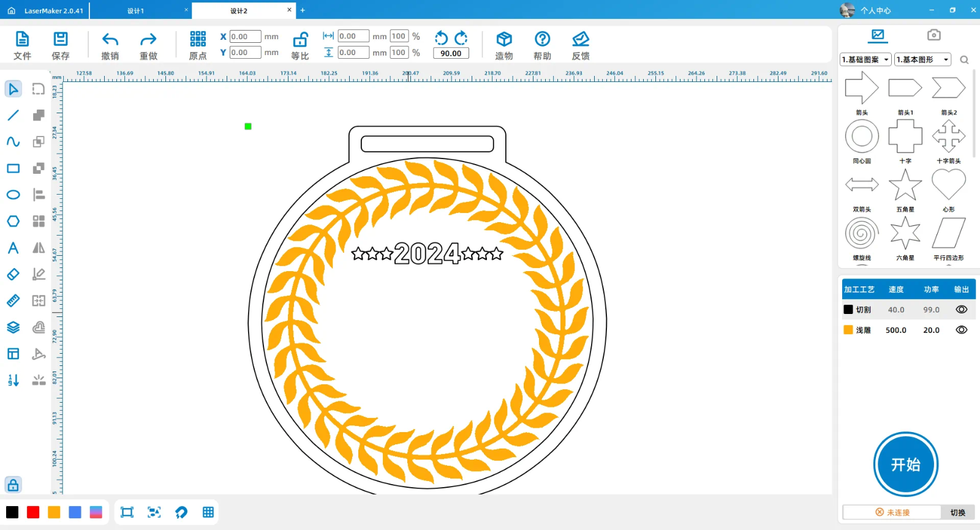The image size is (980, 530).
Task: Add a new design tab
Action: [x=303, y=10]
